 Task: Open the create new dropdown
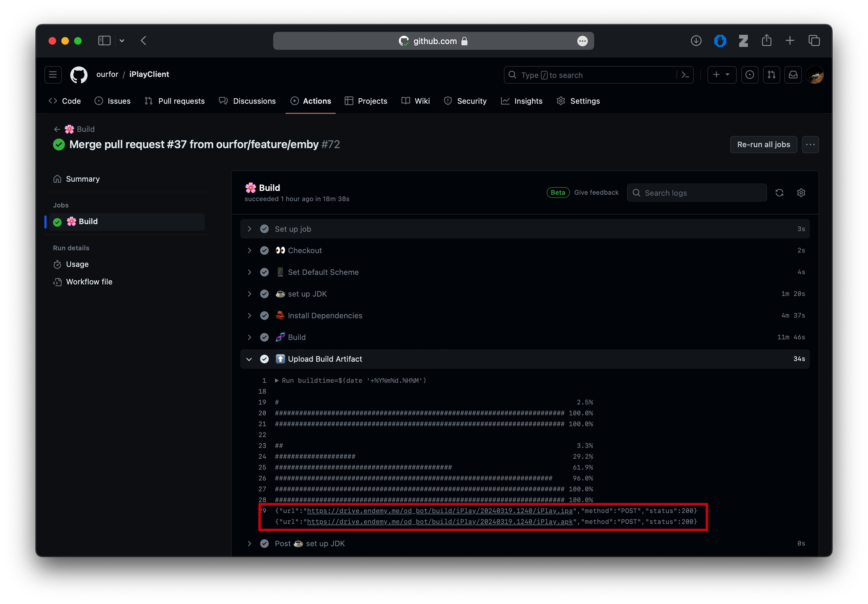721,75
